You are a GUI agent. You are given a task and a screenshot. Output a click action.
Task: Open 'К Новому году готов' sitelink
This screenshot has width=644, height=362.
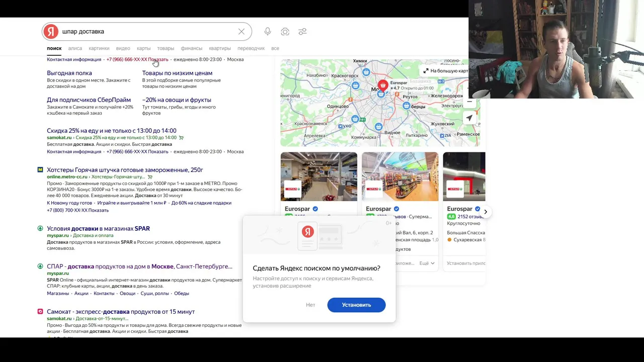click(x=69, y=203)
